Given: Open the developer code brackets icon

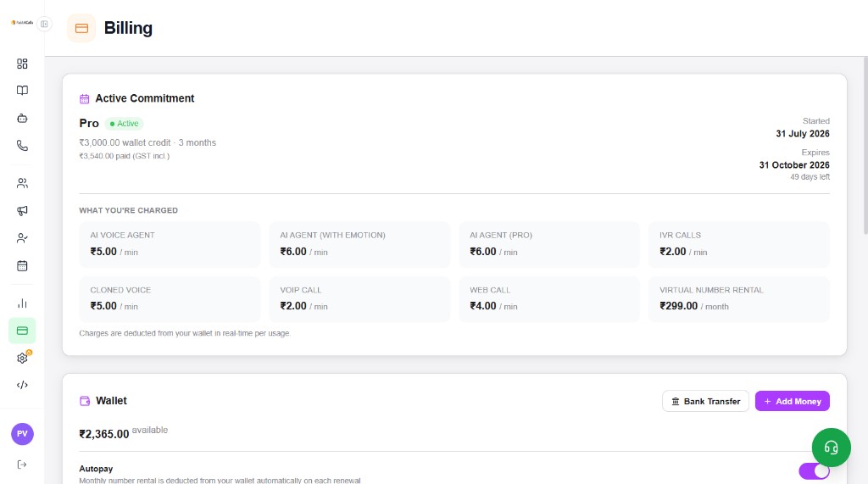Looking at the screenshot, I should pos(22,385).
